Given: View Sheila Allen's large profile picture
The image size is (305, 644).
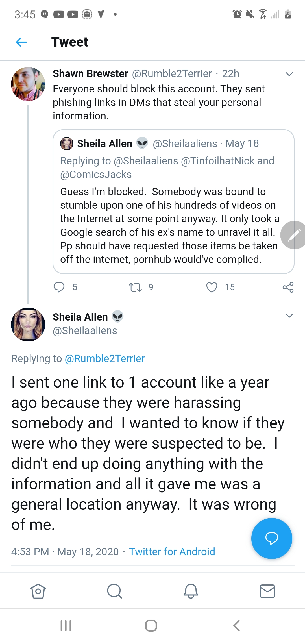Looking at the screenshot, I should pos(28,325).
